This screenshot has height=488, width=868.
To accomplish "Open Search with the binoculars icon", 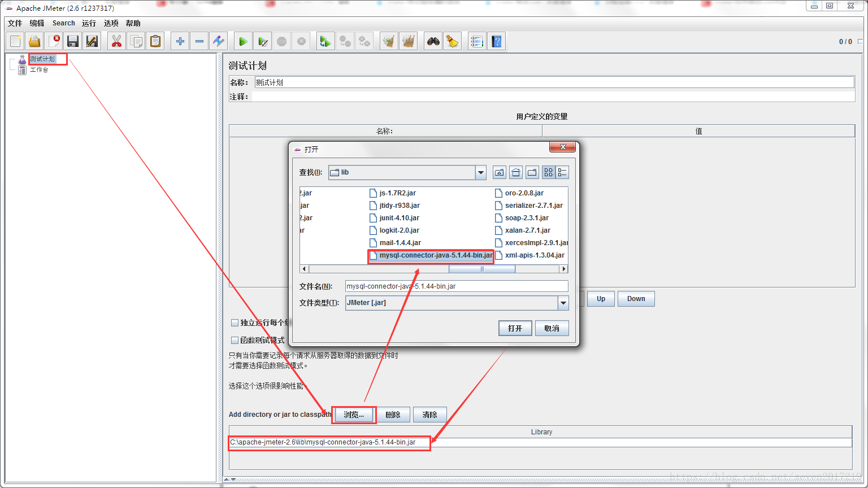I will coord(433,41).
